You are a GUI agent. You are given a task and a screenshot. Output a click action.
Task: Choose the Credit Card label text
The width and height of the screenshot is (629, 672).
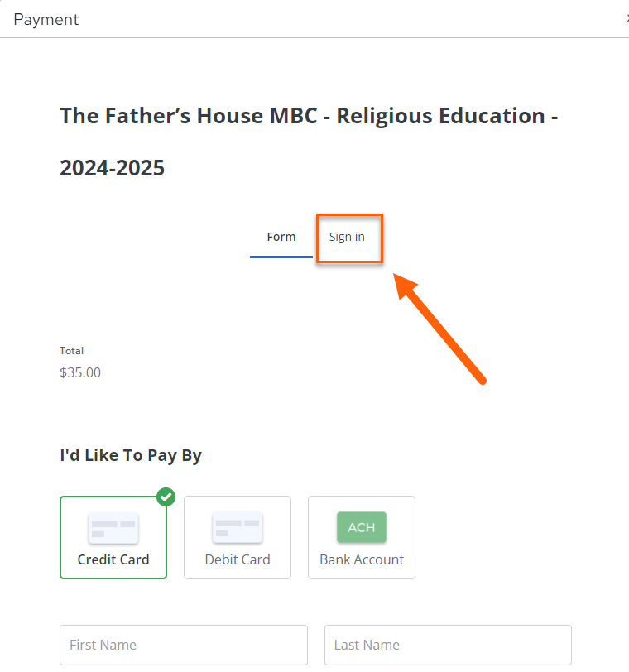click(x=113, y=559)
